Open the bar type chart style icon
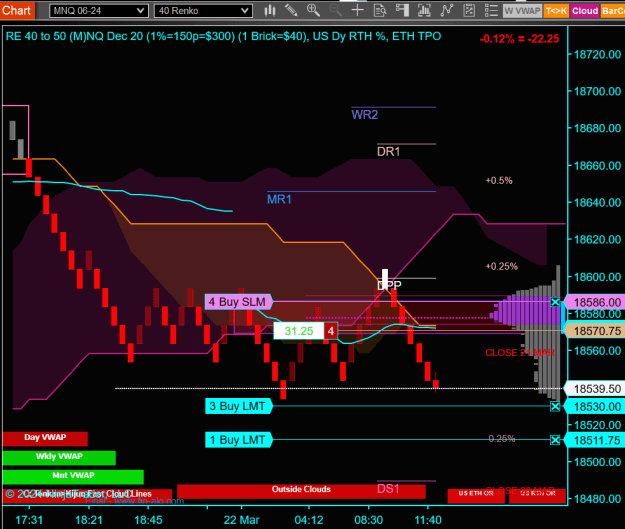 pyautogui.click(x=270, y=10)
